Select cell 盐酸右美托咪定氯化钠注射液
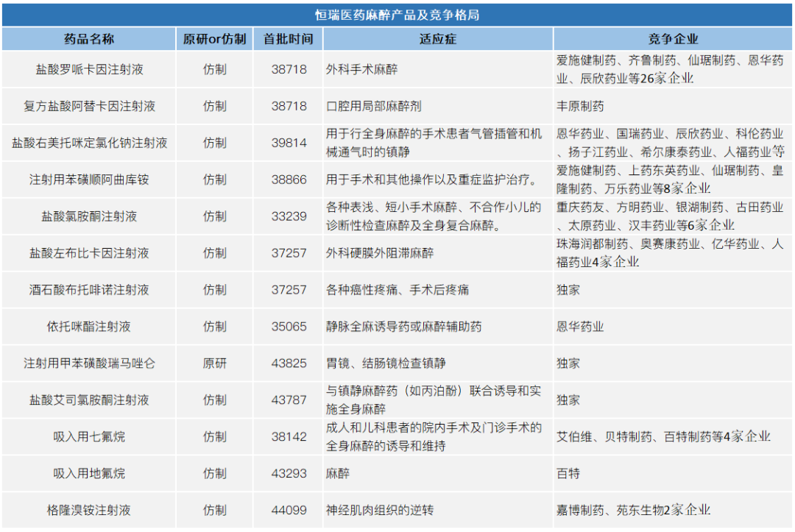Screen dimensions: 795x532 (89, 143)
